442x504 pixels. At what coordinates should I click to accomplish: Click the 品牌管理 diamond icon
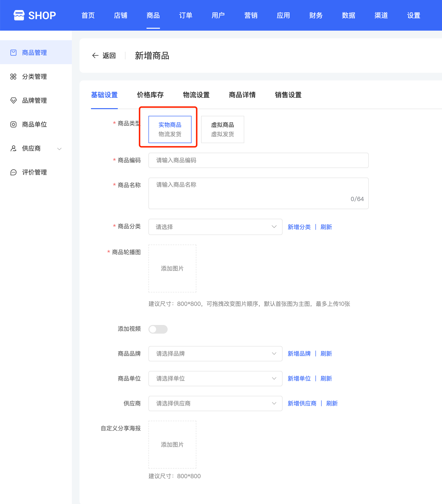[x=13, y=100]
